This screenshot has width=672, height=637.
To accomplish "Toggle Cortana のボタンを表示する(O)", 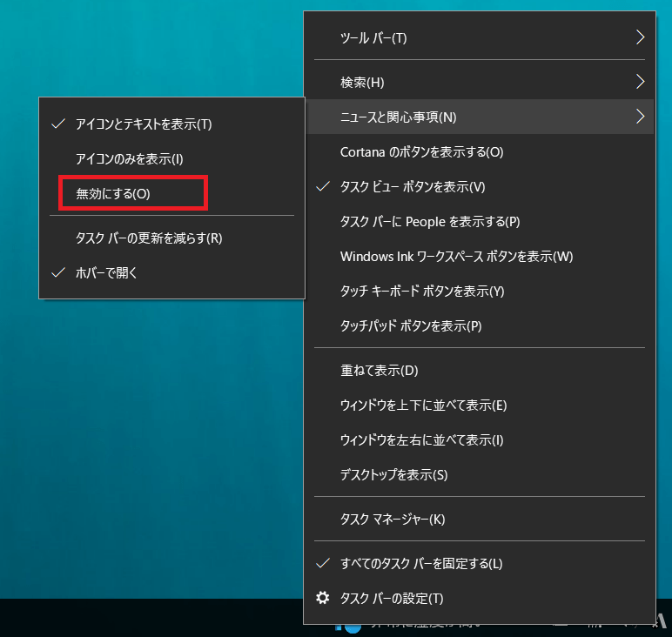I will (x=480, y=151).
